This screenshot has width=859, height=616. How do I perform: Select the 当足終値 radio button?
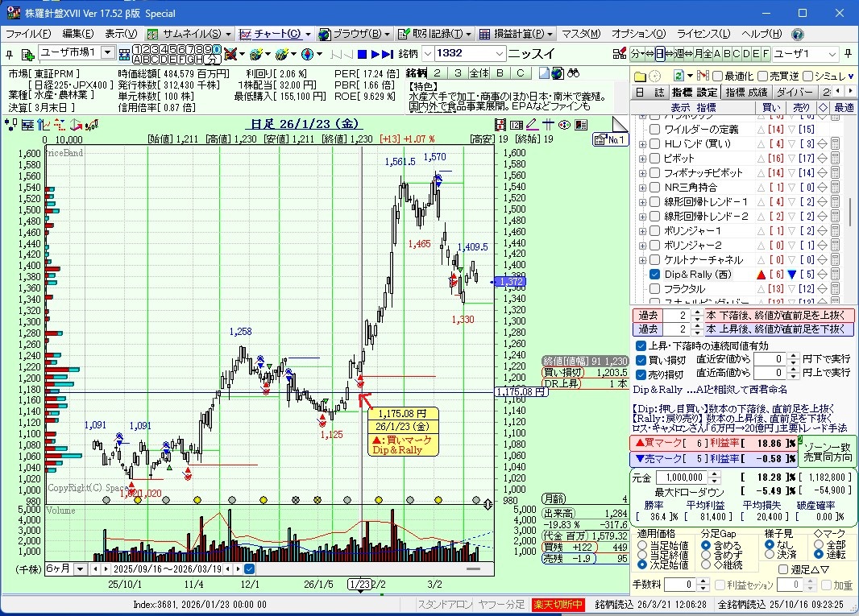coord(642,555)
